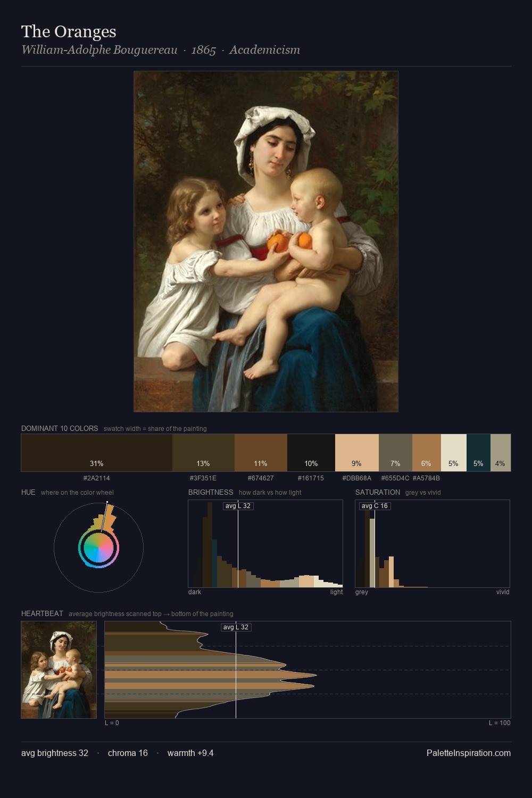Image resolution: width=532 pixels, height=798 pixels.
Task: Click the 5% cream white swatch
Action: point(454,453)
